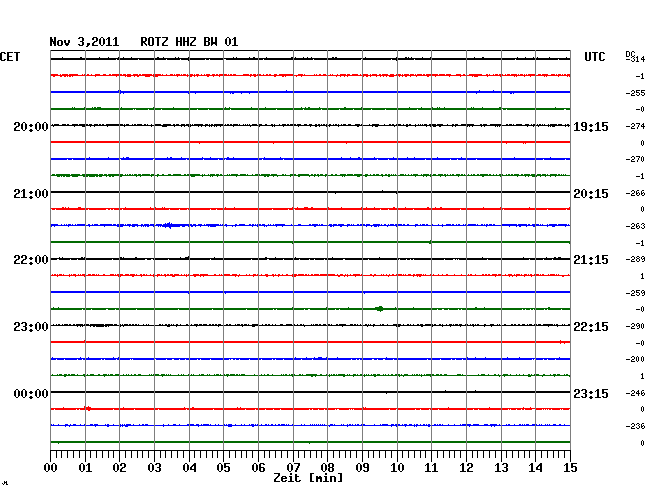Screen dimensions: 650x494
Task: Select minute 05 on the time axis
Action: (x=223, y=468)
